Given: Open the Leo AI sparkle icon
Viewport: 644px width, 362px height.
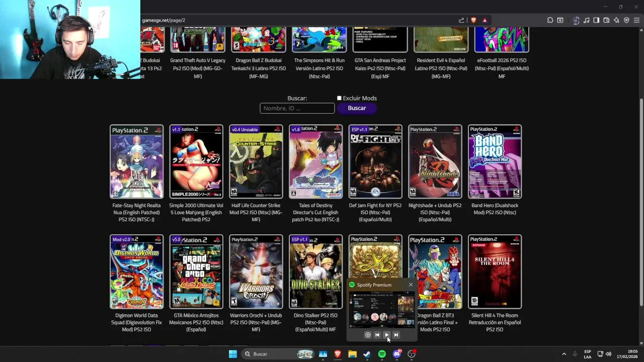Looking at the screenshot, I should (616, 20).
